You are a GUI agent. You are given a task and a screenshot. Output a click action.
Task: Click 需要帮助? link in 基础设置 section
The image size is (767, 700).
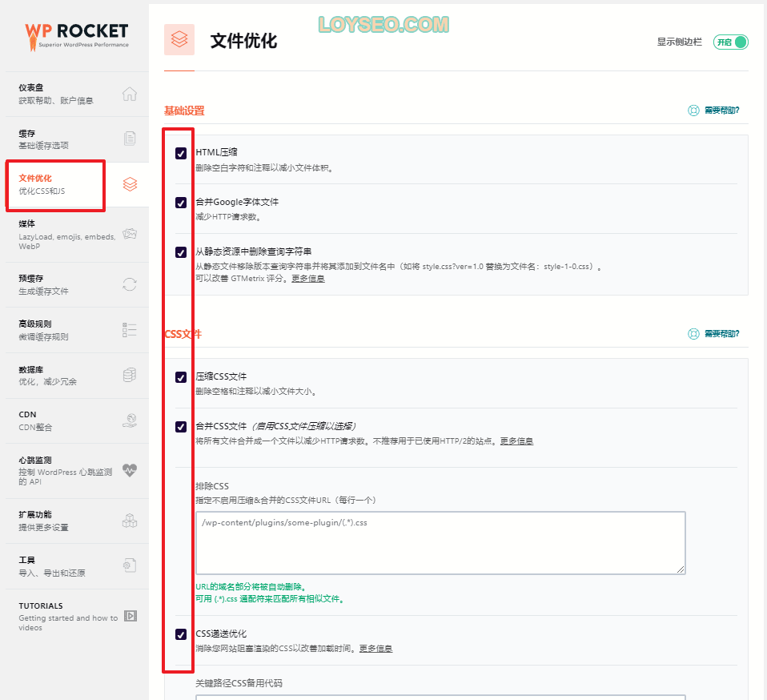click(x=722, y=111)
